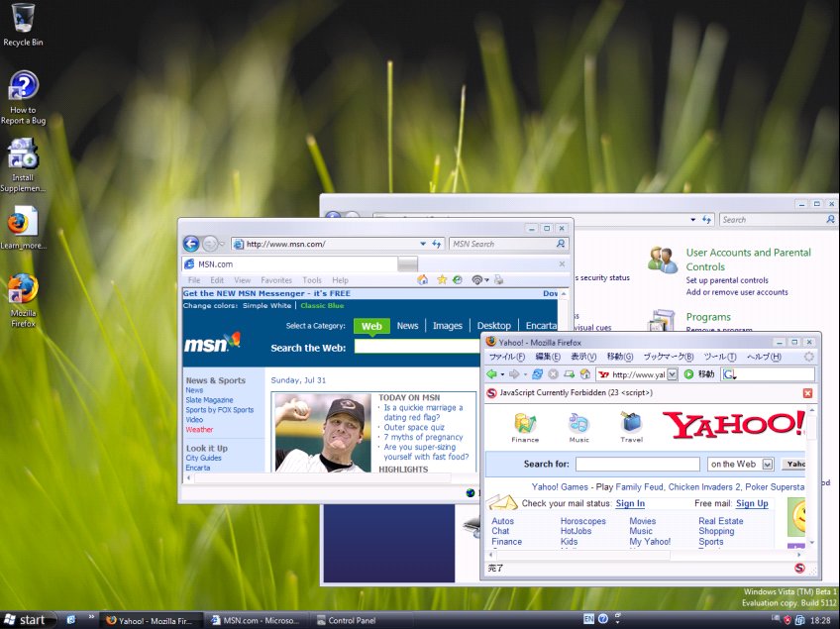Open ツール(T) menu in Firefox

click(720, 357)
